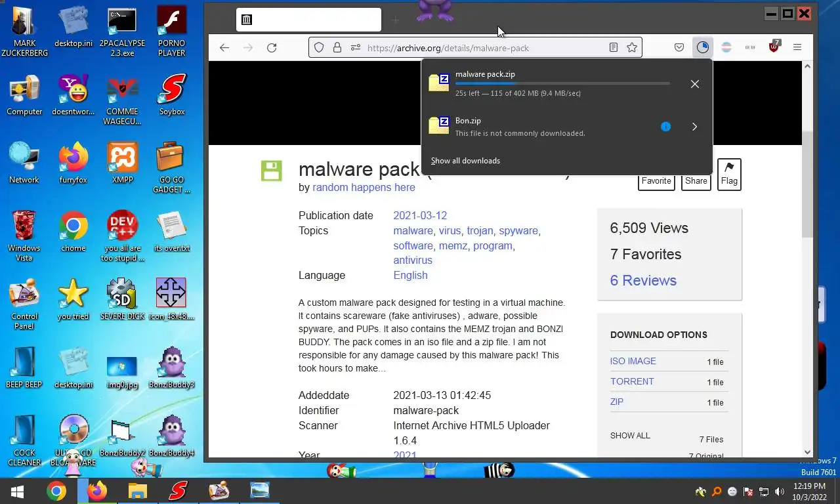
Task: Select the furryfox desktop shortcut
Action: coord(73,163)
